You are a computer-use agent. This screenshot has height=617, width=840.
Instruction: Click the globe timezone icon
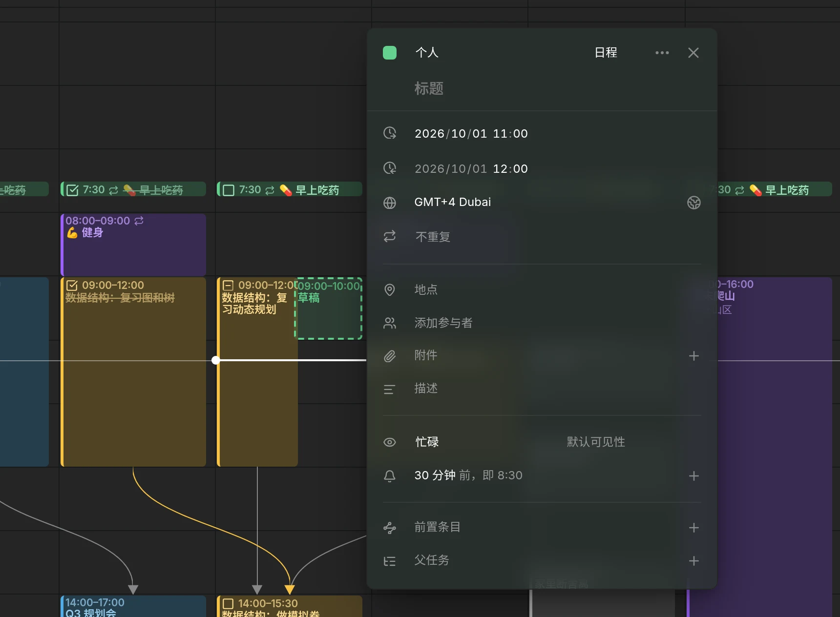click(390, 203)
